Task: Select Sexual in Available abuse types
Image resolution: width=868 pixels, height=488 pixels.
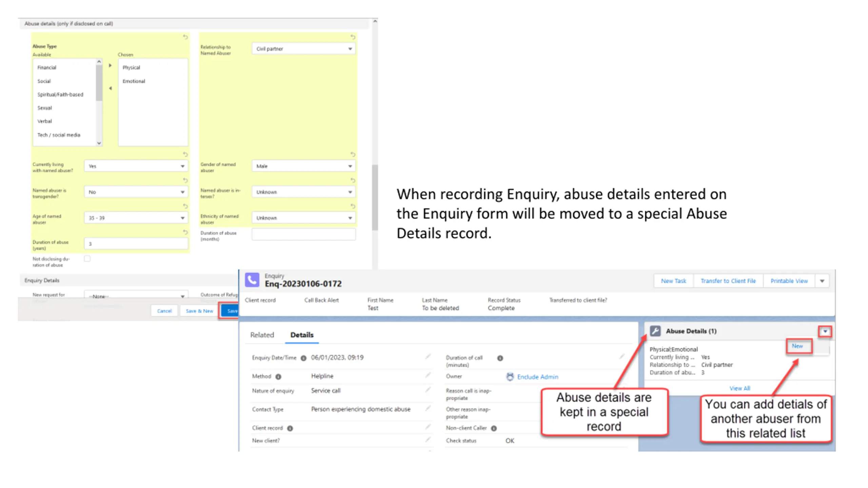Action: click(45, 108)
